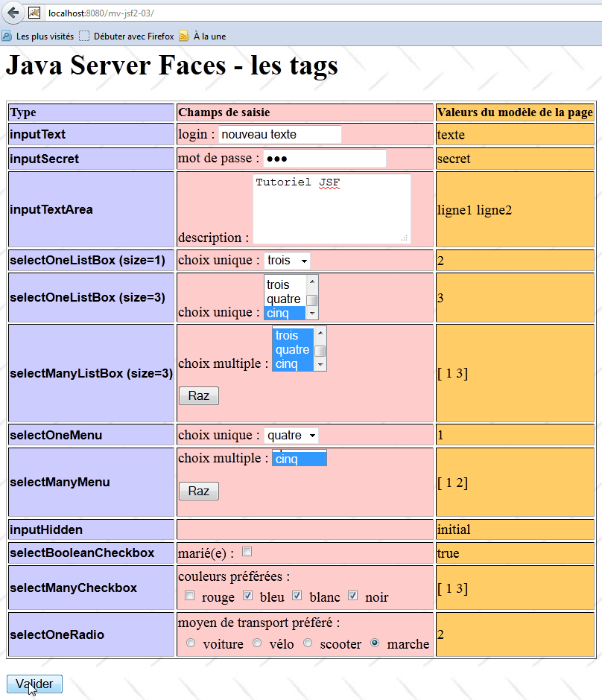
Task: Select the vélo radio button
Action: (x=256, y=643)
